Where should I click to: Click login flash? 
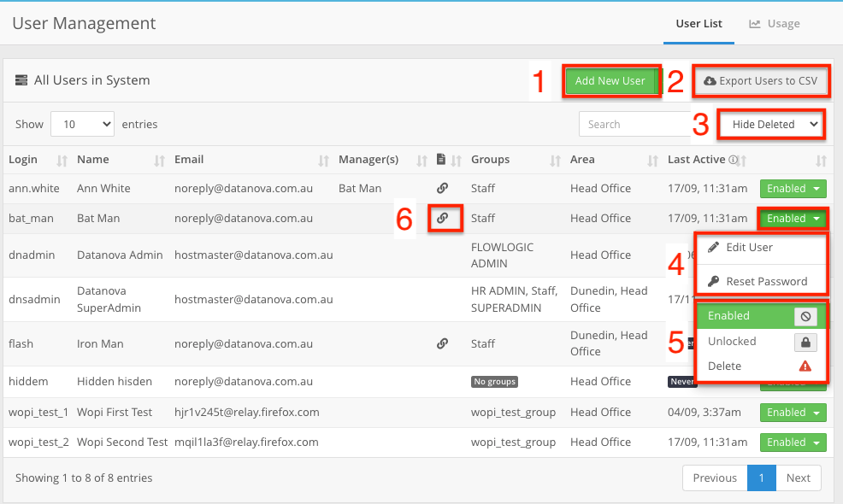[21, 344]
